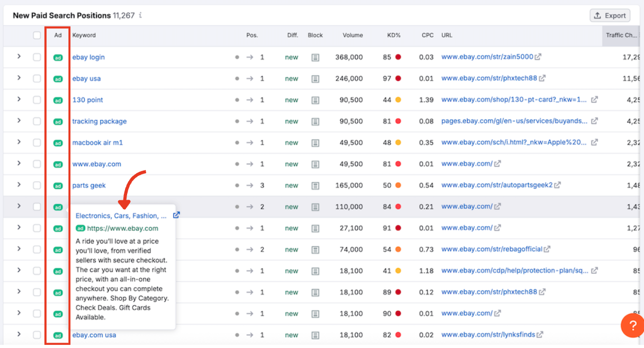Toggle the select-all checkbox in the header row
Screen dimensions: 644x348
[x=37, y=35]
